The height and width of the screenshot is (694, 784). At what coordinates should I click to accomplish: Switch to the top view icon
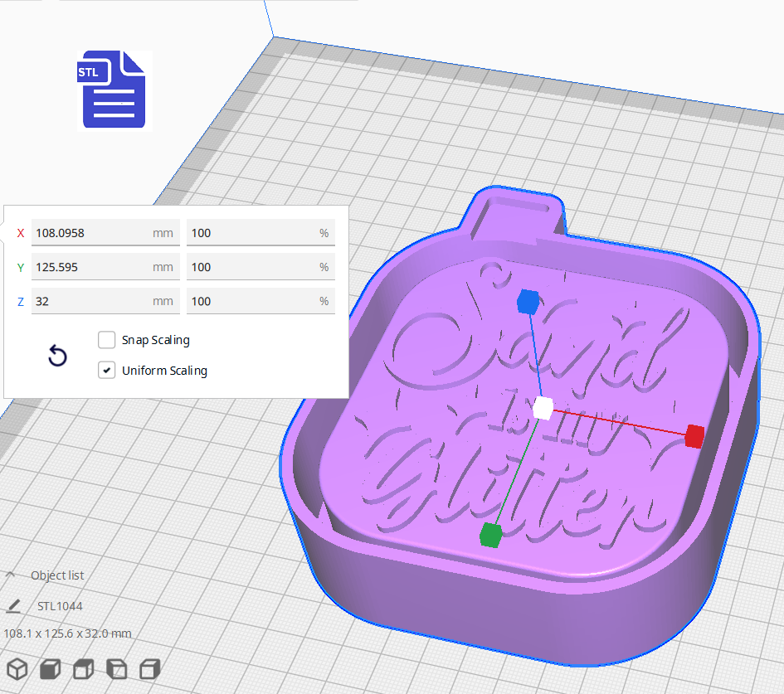point(83,668)
